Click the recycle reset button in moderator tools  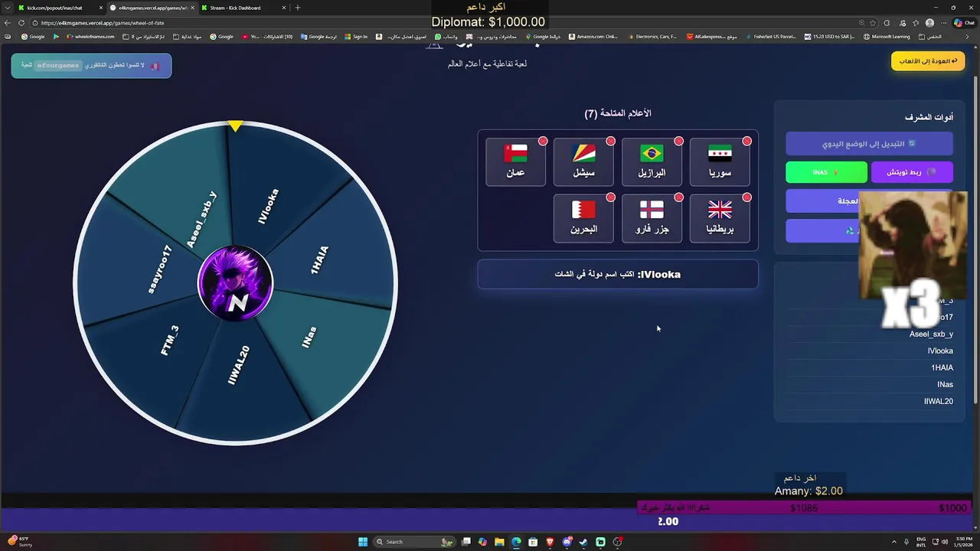[x=822, y=230]
